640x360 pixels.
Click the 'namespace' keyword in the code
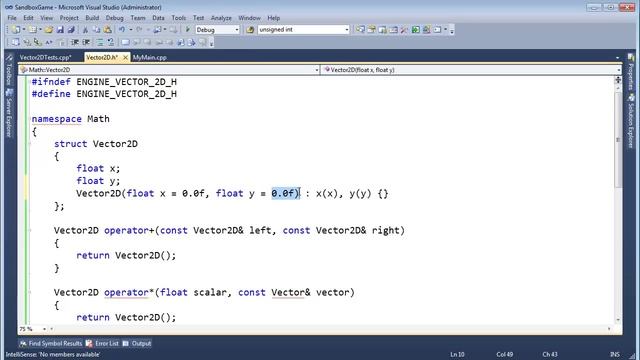point(56,119)
